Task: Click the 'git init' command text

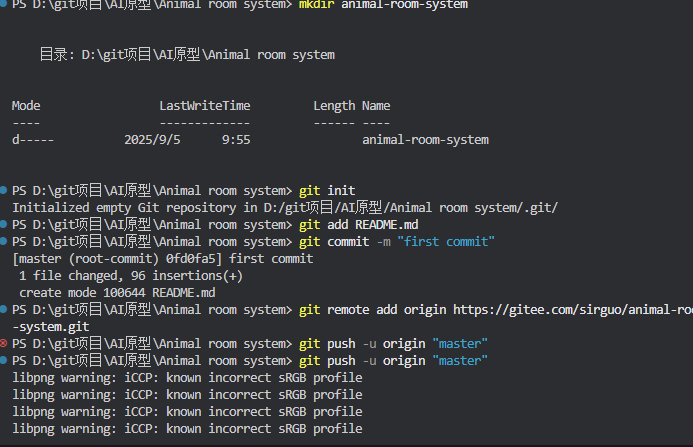Action: coord(327,191)
